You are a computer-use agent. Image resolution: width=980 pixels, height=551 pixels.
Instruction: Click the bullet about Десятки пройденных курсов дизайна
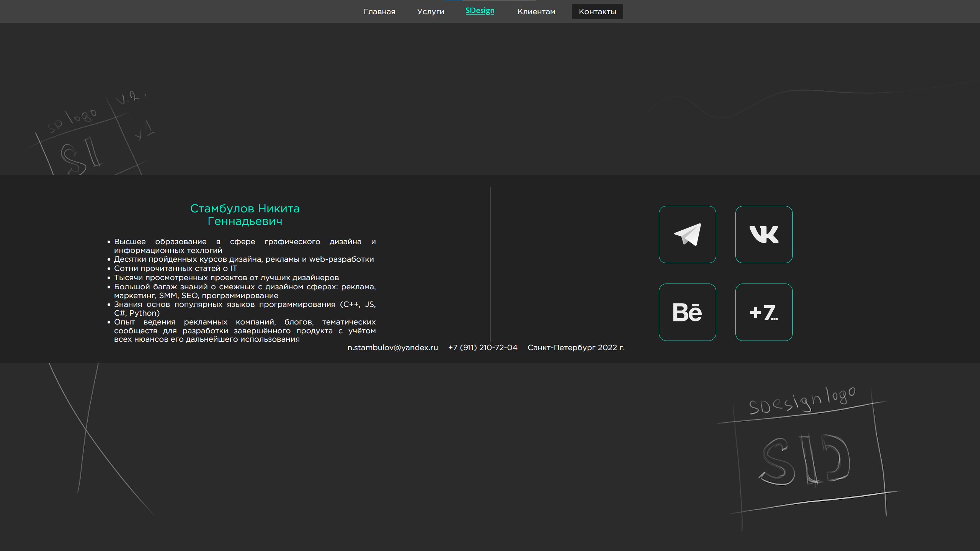pos(244,259)
